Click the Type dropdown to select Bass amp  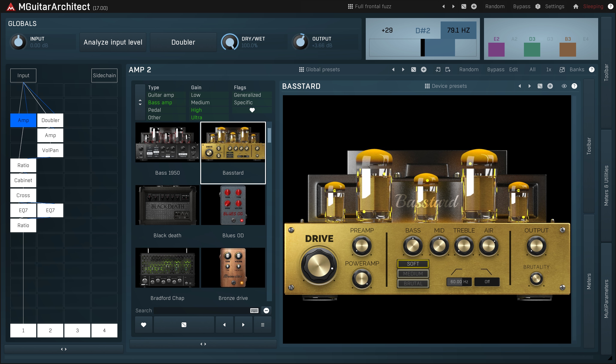pos(160,102)
